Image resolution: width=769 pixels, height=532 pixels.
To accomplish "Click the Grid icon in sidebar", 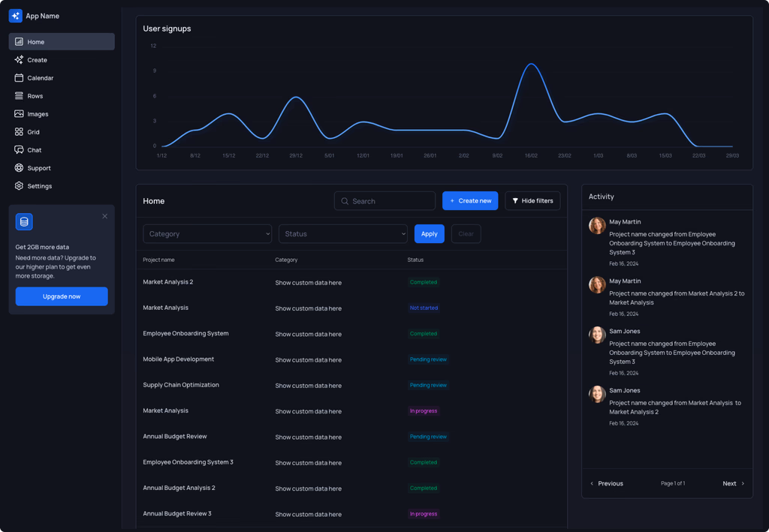I will [19, 131].
